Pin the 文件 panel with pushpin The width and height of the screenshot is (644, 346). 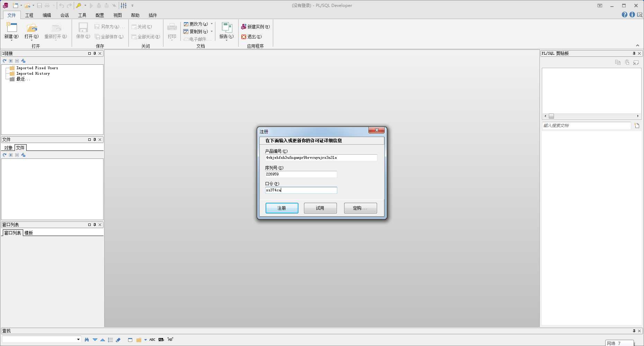click(95, 139)
